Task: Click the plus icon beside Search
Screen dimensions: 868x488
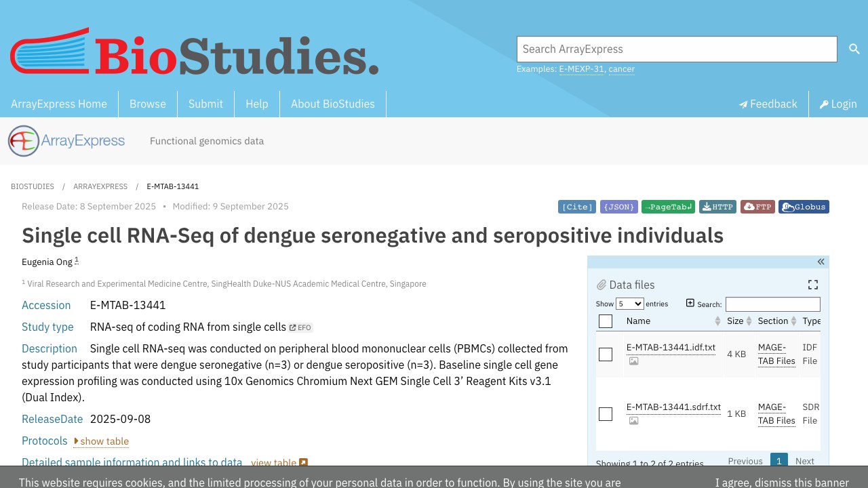Action: click(x=690, y=303)
